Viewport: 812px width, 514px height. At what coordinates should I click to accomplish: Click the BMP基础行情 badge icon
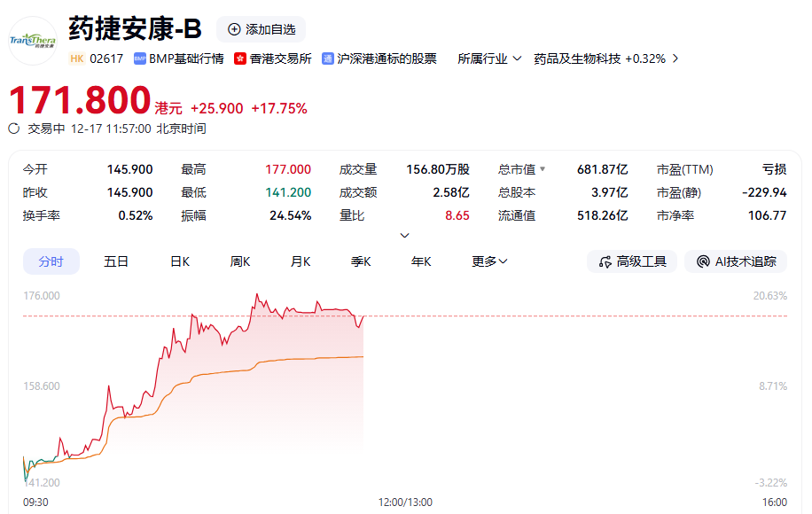(140, 58)
